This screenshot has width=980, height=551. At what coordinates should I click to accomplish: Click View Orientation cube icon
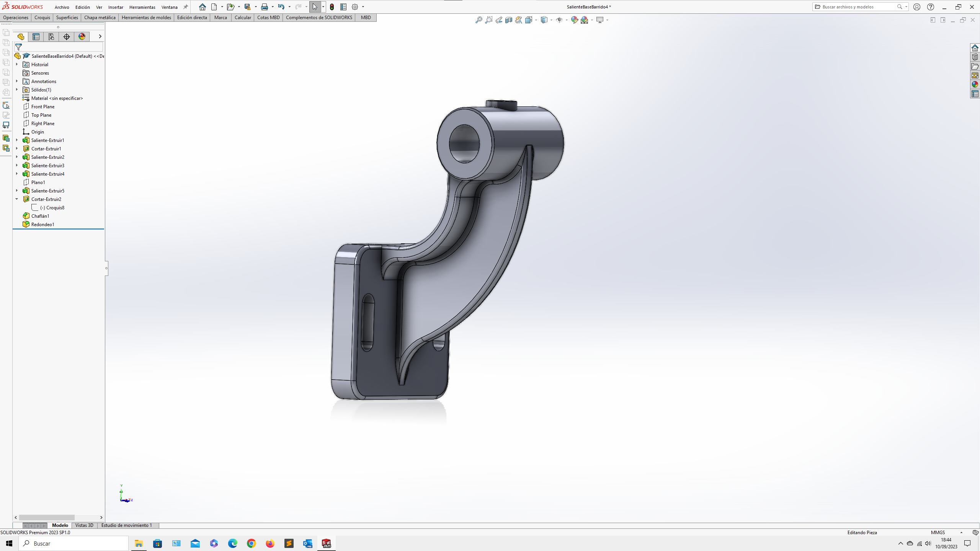coord(529,20)
